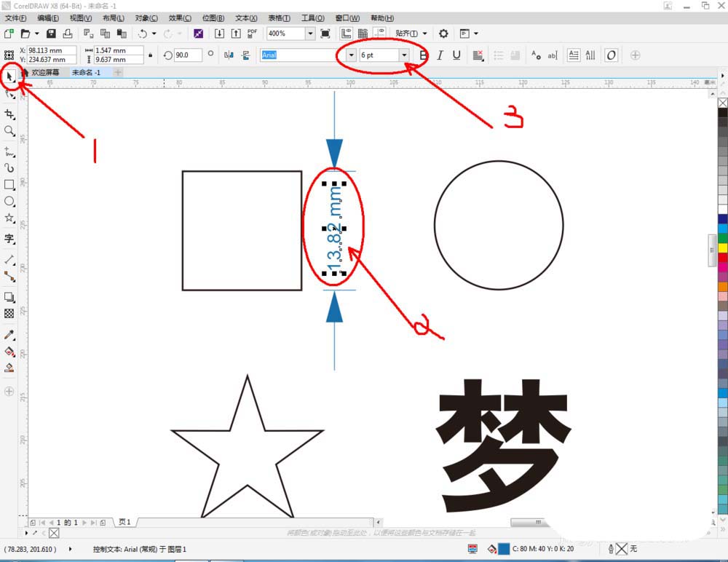Screen dimensions: 728x562
Task: Open the zoom level 400% dropdown
Action: click(x=310, y=33)
